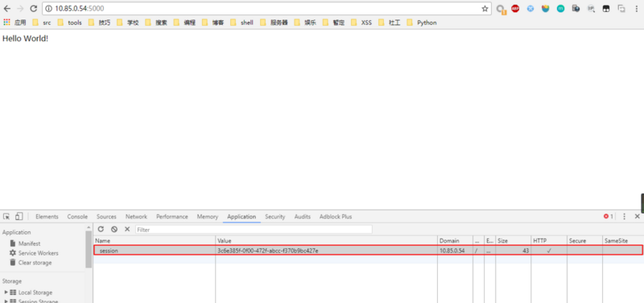Open the src bookmarks folder

click(x=42, y=23)
